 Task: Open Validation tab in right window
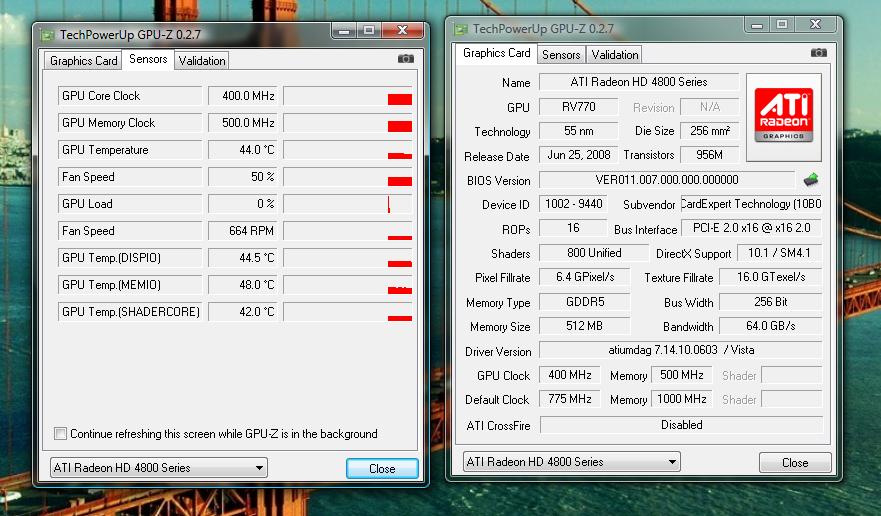point(615,55)
